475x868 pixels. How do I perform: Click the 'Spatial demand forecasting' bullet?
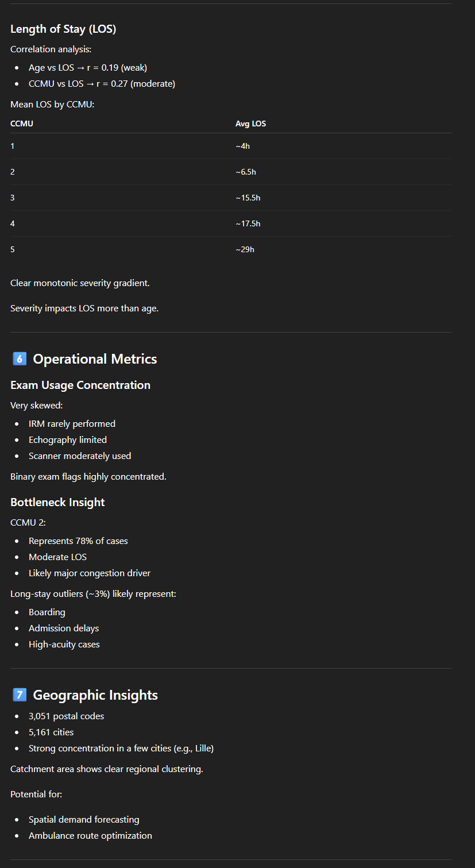point(84,819)
